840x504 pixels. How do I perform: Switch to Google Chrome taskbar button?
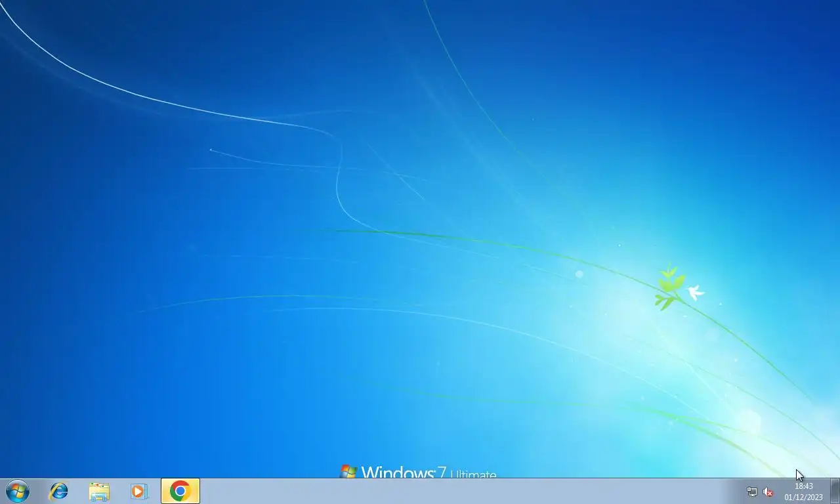pyautogui.click(x=180, y=491)
